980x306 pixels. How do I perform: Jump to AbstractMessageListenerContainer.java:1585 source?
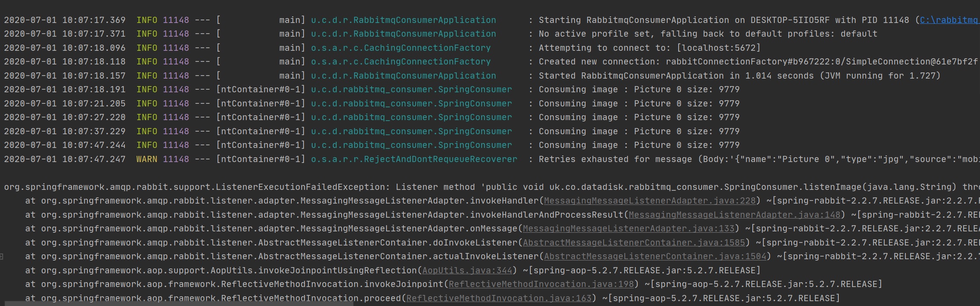tap(634, 243)
